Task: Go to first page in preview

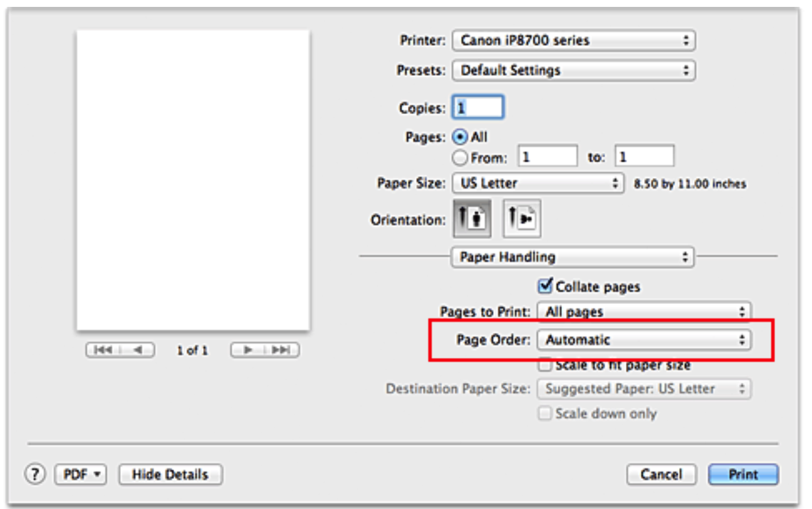Action: (102, 350)
